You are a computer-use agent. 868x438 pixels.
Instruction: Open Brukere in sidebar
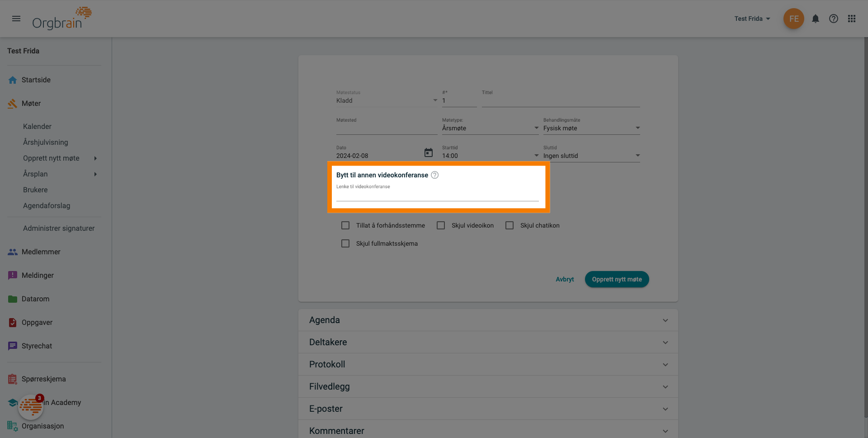35,190
